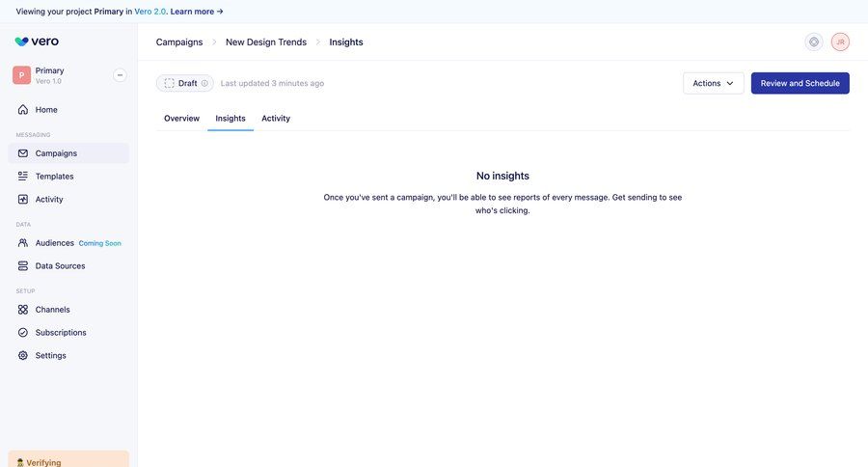Click the Channels icon

[23, 310]
